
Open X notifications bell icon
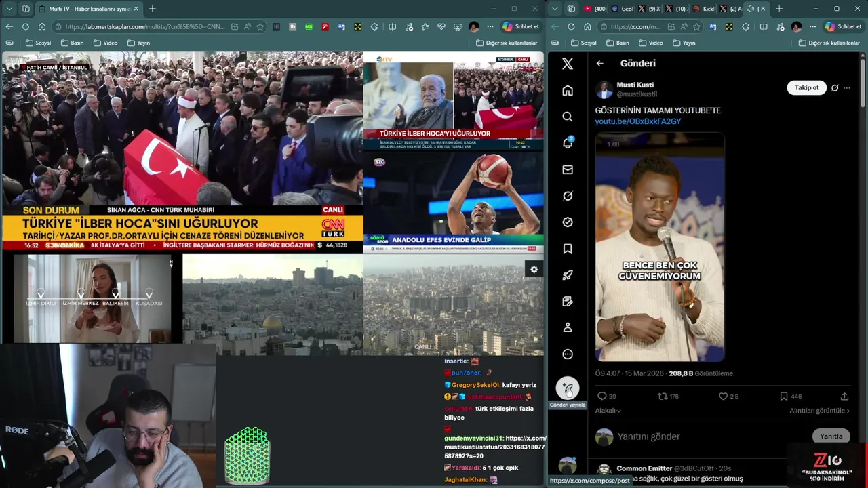click(568, 143)
